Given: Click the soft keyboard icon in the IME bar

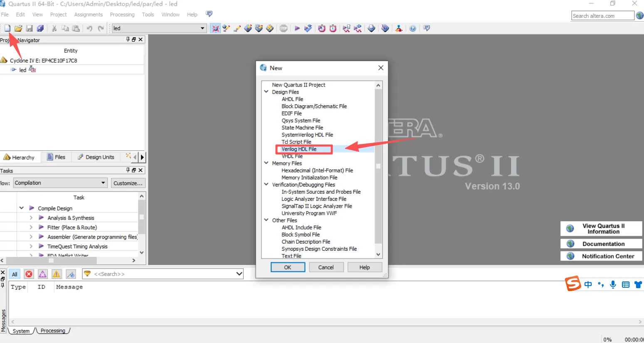Looking at the screenshot, I should (x=626, y=285).
